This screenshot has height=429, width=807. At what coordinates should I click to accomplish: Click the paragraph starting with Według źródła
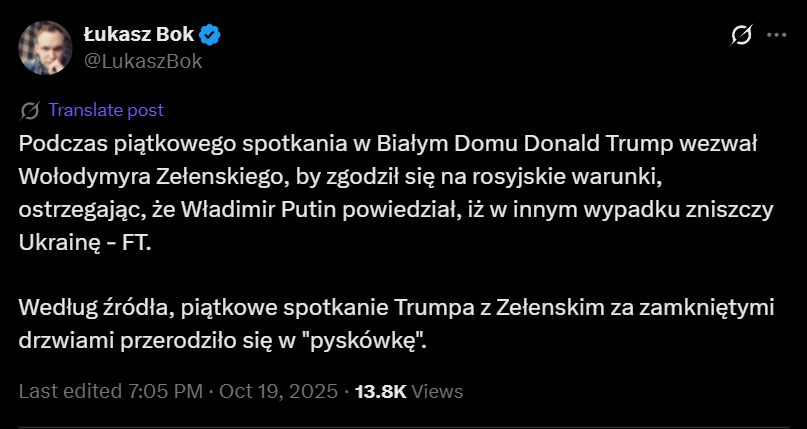[380, 323]
